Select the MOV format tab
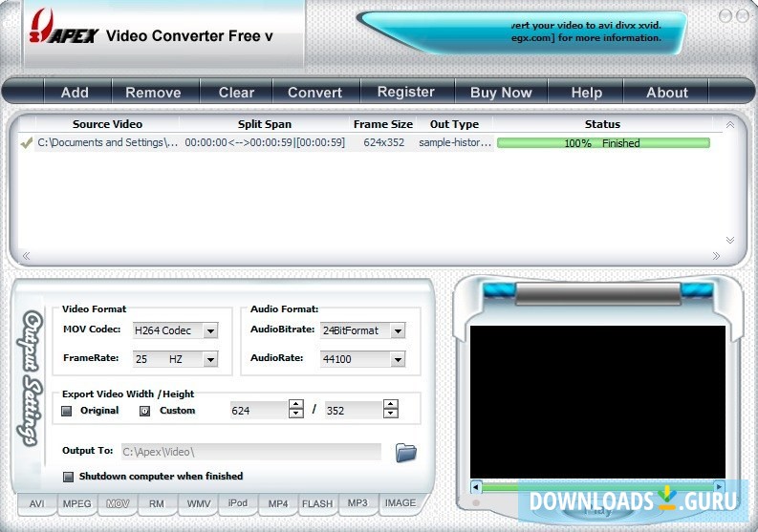Viewport: 758px width, 532px height. (118, 503)
